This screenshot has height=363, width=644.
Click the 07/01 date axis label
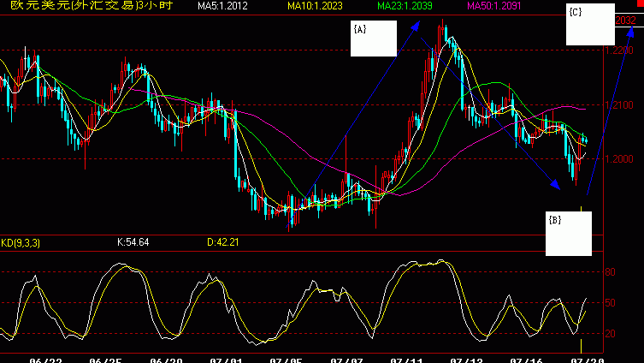[226, 360]
